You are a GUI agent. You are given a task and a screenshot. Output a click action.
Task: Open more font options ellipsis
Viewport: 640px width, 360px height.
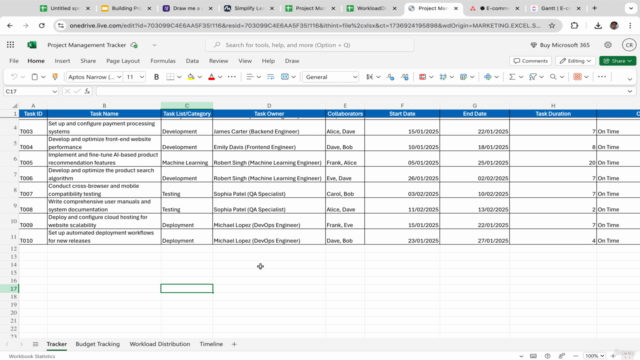tap(232, 77)
